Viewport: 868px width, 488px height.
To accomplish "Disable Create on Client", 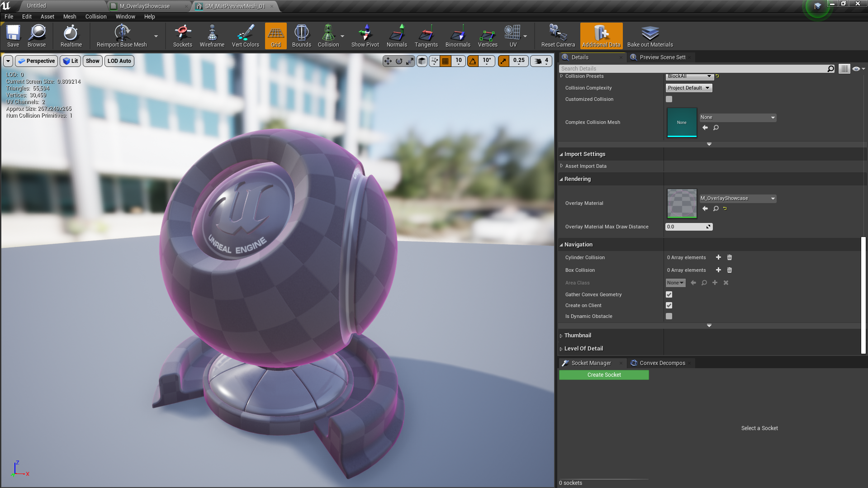I will coord(669,305).
